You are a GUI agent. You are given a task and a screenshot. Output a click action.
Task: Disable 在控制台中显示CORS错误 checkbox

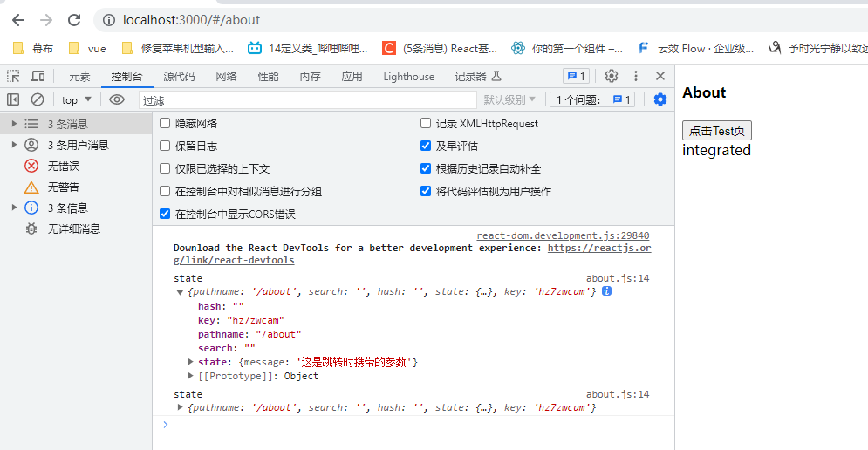pyautogui.click(x=165, y=214)
